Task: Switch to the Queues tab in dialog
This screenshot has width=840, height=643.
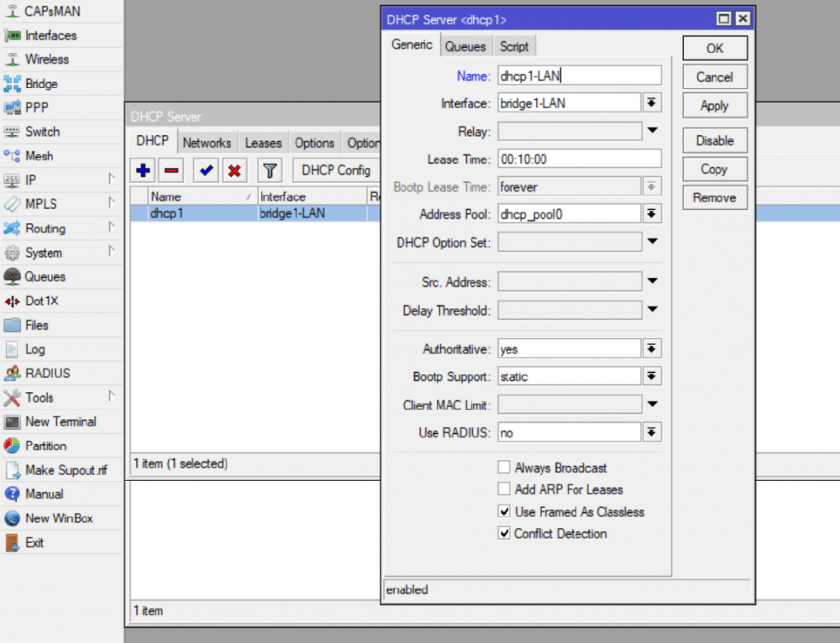Action: tap(465, 47)
